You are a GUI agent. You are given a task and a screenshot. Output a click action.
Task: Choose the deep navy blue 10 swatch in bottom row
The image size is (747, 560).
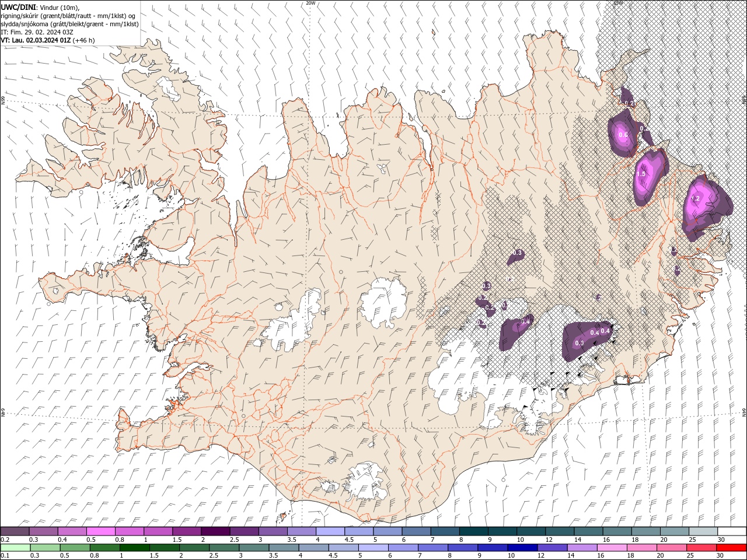pos(522,548)
